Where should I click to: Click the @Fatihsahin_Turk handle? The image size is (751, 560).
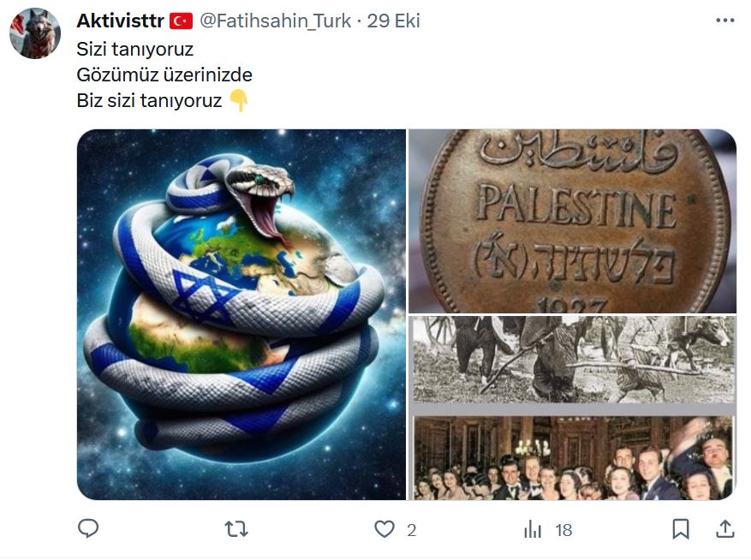[275, 21]
